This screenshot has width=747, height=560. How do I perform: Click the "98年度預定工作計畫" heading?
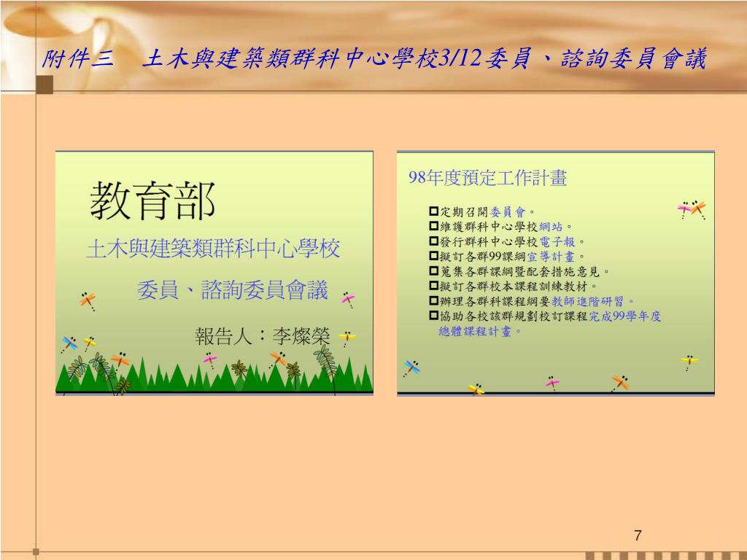[x=487, y=178]
